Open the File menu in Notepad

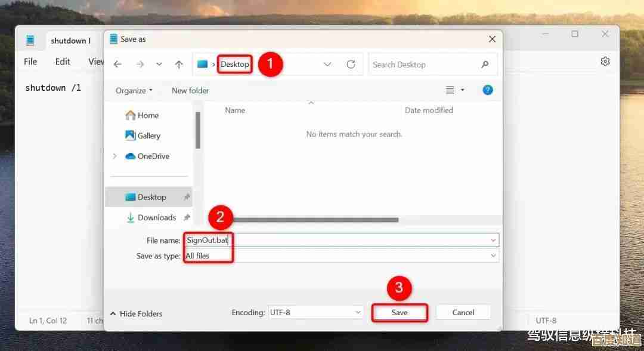tap(30, 61)
